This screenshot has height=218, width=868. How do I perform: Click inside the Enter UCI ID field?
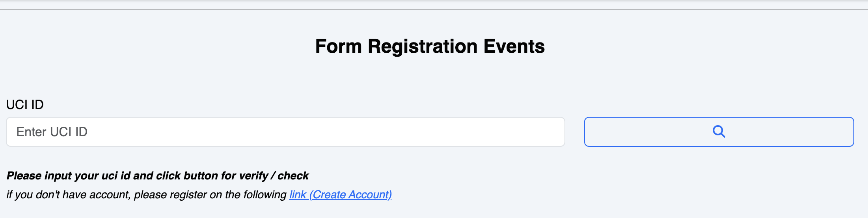[285, 132]
